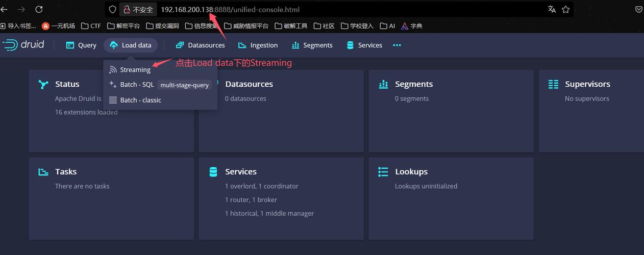Click the Datasources nav icon
The image size is (644, 255).
coord(180,45)
